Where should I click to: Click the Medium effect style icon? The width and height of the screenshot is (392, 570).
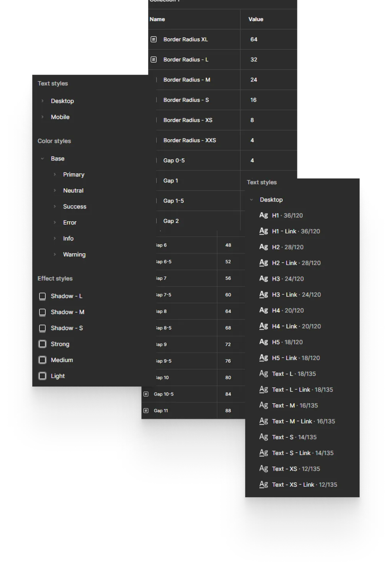coord(42,359)
